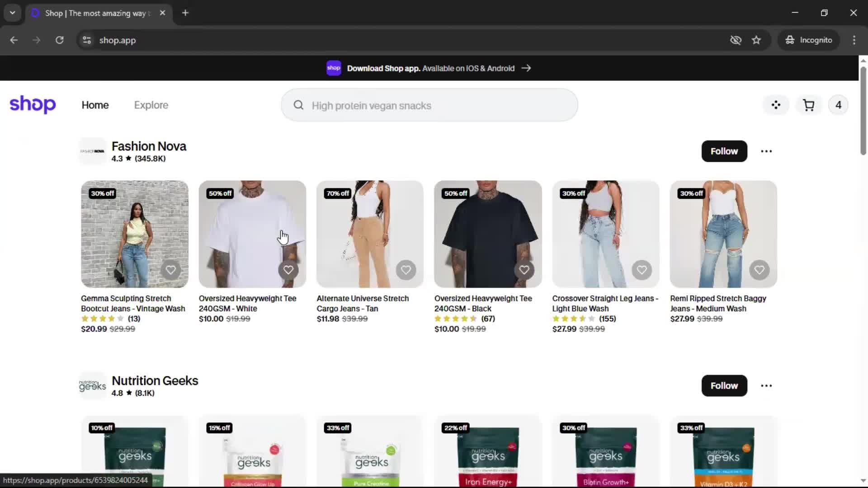Bookmark this tab with star icon
This screenshot has width=868, height=488.
(756, 40)
